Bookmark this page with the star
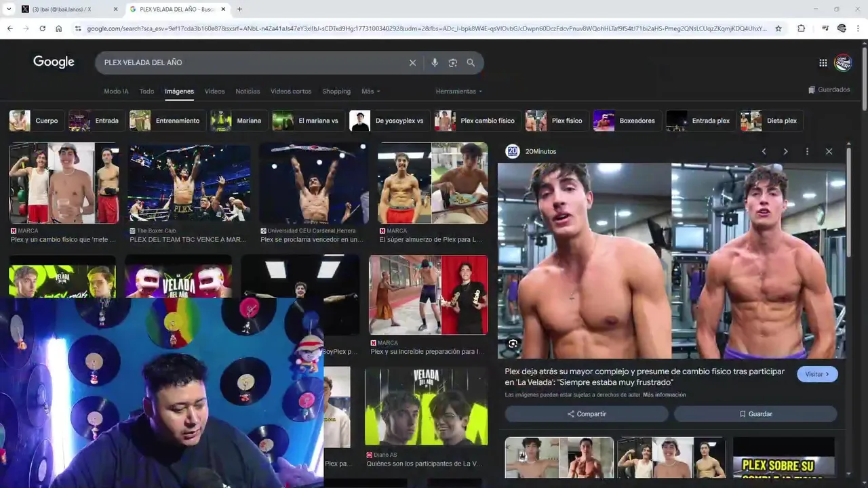868x488 pixels. (778, 28)
